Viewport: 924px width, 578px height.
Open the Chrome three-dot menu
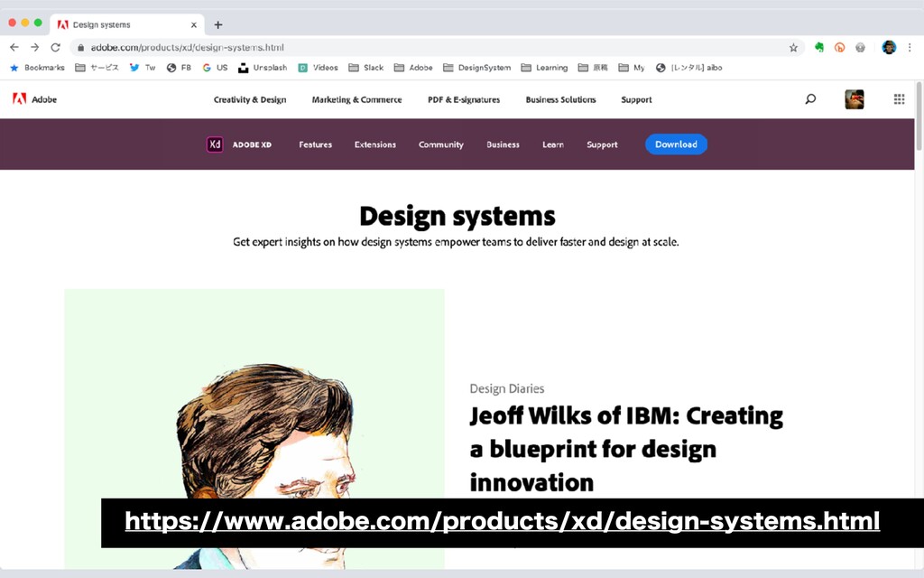pyautogui.click(x=910, y=47)
